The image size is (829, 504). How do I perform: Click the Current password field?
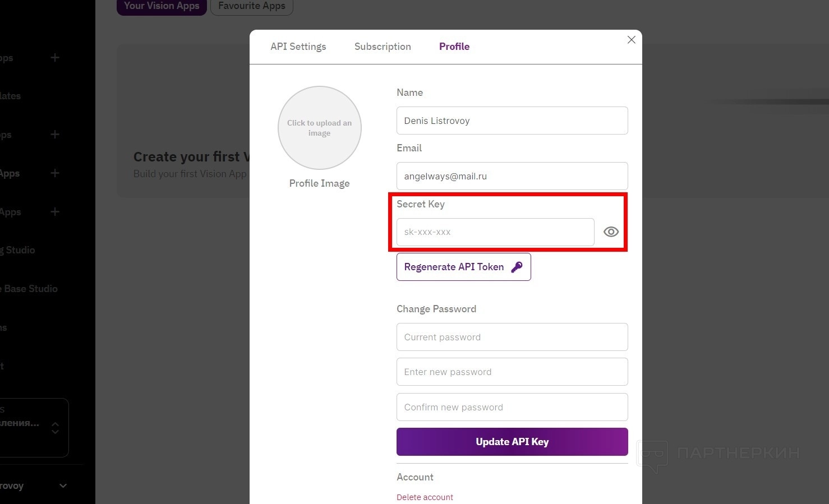(512, 337)
